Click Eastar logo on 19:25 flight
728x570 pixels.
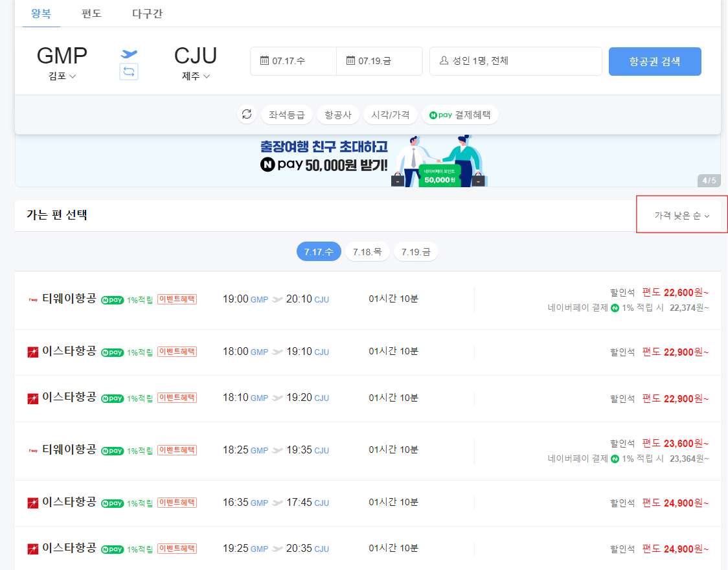click(x=33, y=549)
